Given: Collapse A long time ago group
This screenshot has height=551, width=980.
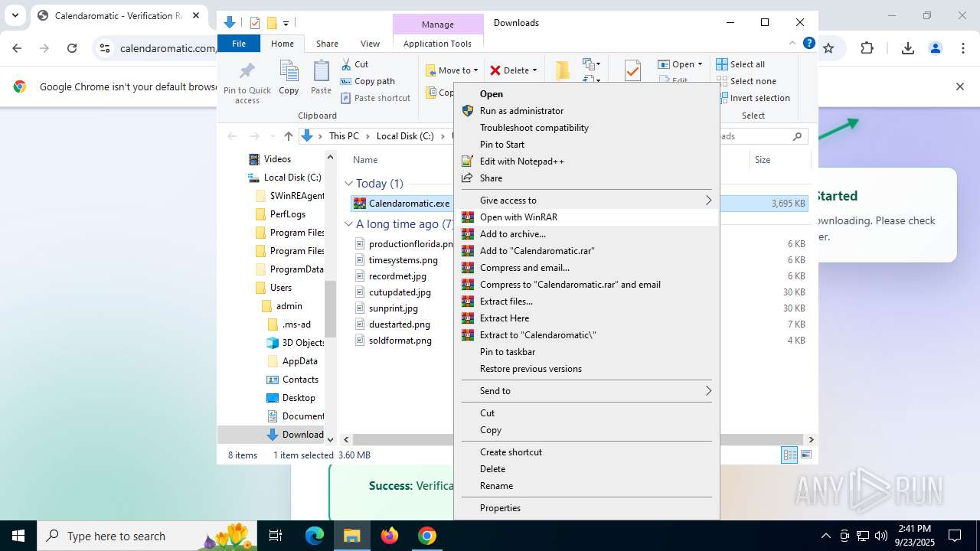Looking at the screenshot, I should (348, 224).
